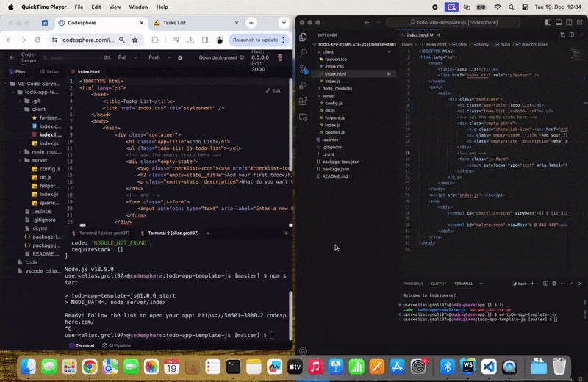Click the Chrome downloads icon
Image resolution: width=588 pixels, height=382 pixels.
190,40
